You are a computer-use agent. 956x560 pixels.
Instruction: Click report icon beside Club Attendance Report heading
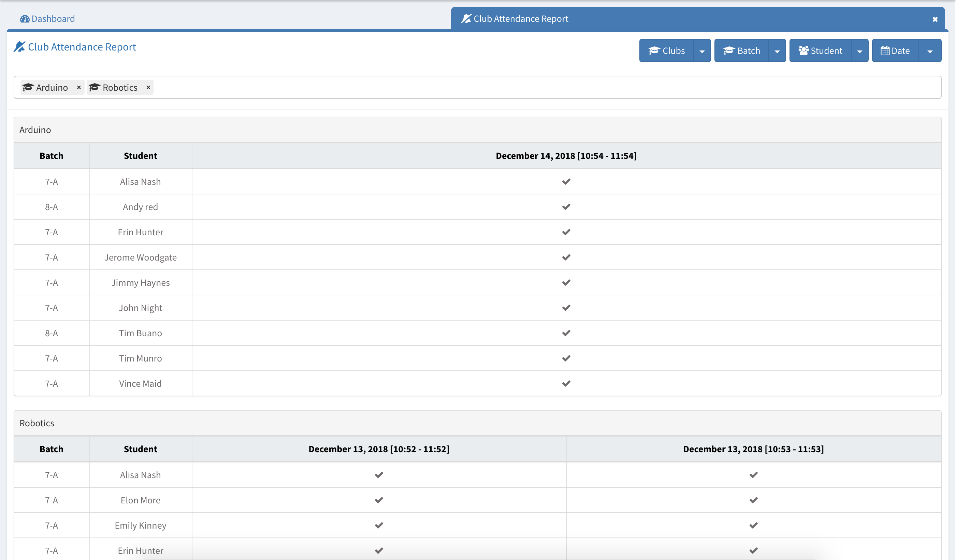19,47
